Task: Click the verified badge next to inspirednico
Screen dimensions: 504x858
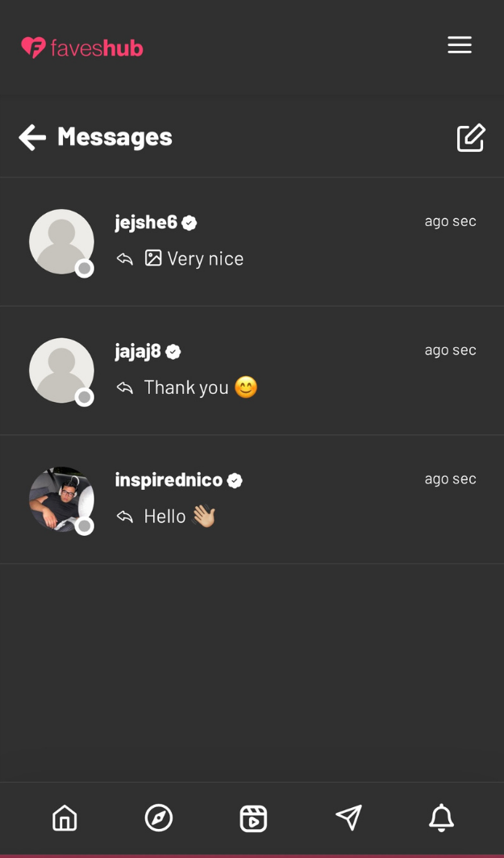Action: 235,480
